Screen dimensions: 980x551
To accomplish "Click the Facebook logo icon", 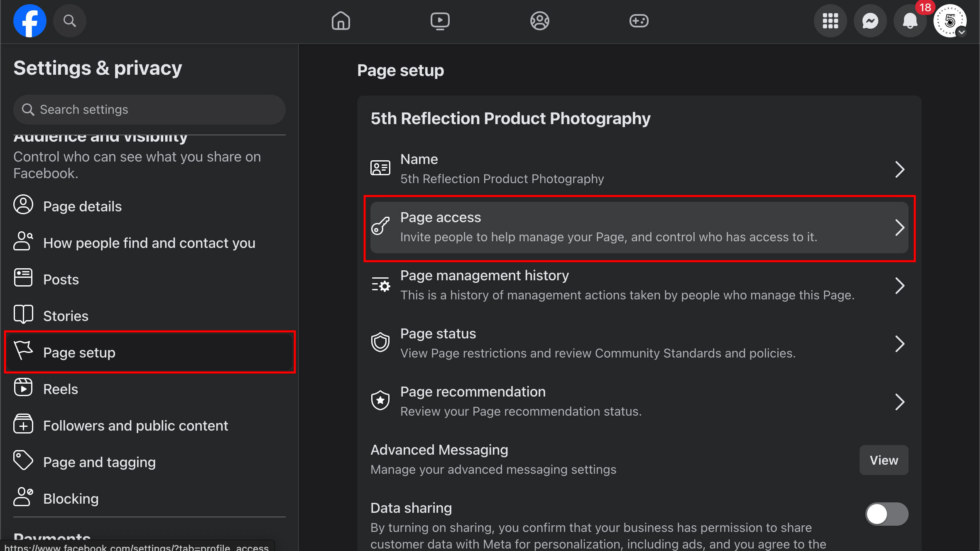I will click(29, 21).
